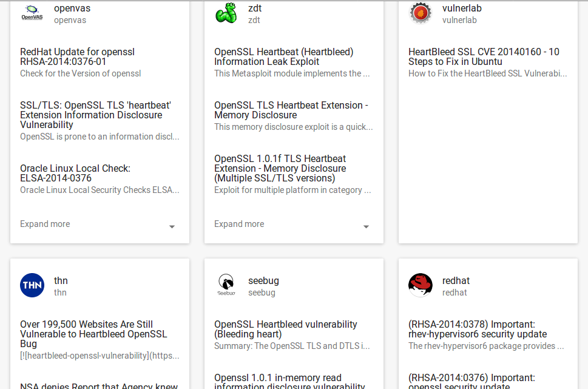Screen dimensions: 588x389
Task: Click the 'zdt' source title
Action: [x=255, y=8]
